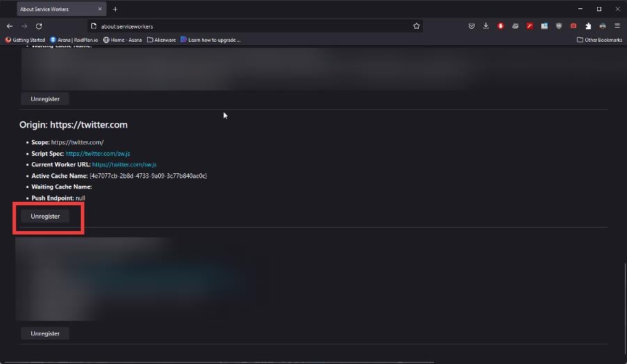Minimize the Firefox window

coord(580,9)
